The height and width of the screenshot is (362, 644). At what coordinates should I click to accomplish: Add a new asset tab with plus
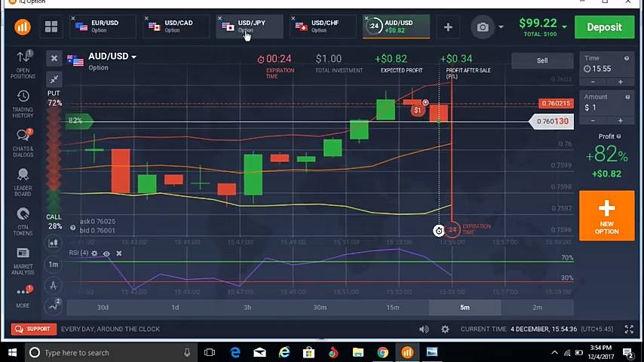[x=448, y=27]
